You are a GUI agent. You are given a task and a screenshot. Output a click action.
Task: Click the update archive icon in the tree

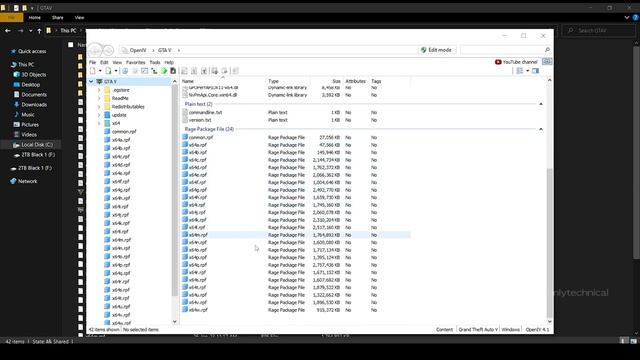(x=107, y=115)
